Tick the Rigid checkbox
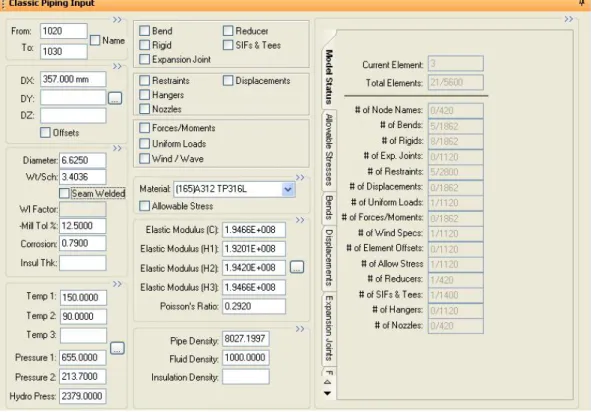Image resolution: width=591 pixels, height=412 pixels. click(x=144, y=45)
